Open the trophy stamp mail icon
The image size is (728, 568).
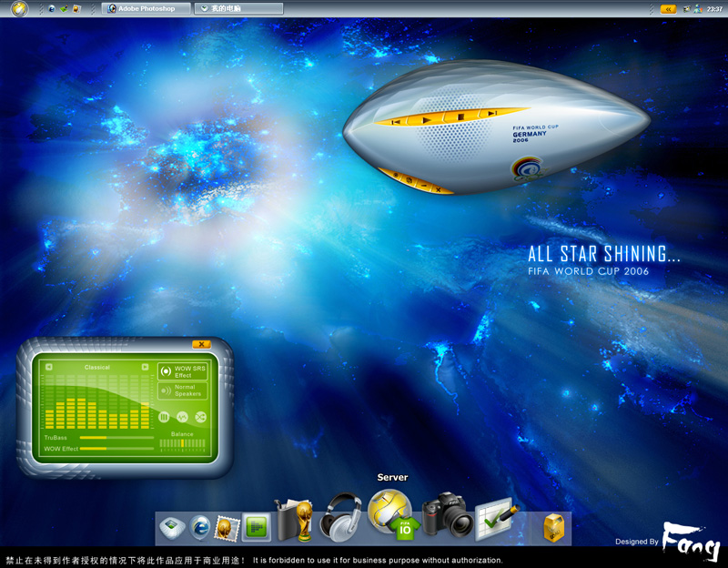(227, 529)
